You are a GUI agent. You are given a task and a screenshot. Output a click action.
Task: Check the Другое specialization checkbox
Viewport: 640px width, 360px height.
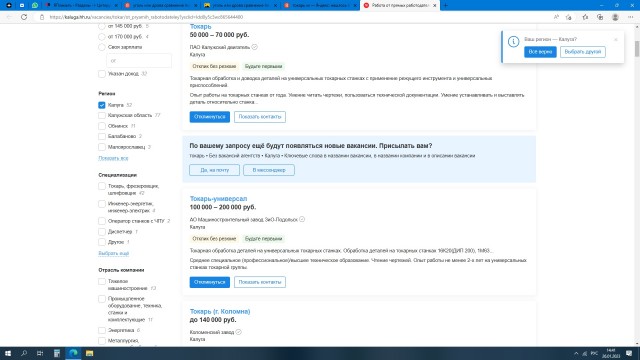pyautogui.click(x=102, y=242)
